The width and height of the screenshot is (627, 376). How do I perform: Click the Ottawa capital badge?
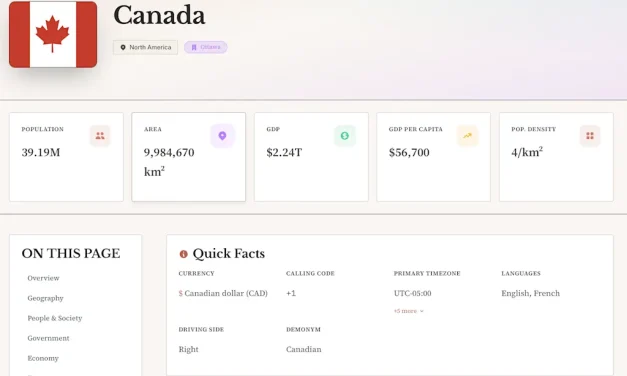tap(206, 47)
